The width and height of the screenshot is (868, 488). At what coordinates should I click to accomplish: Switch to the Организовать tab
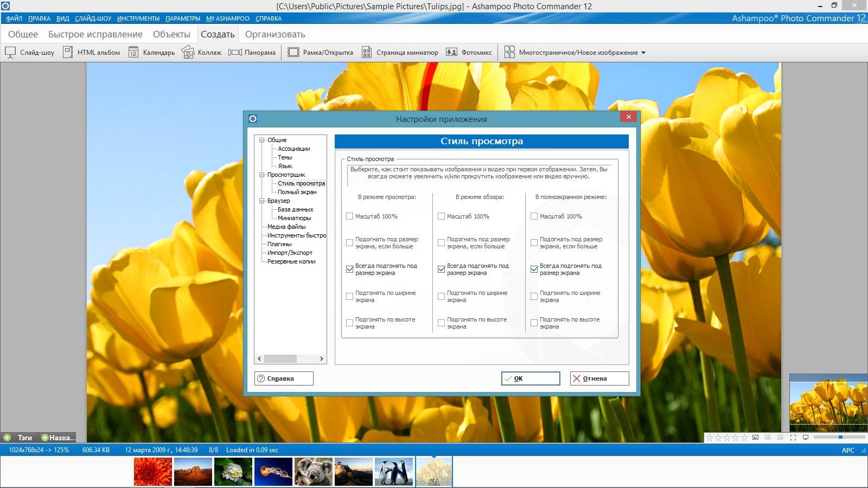click(275, 34)
